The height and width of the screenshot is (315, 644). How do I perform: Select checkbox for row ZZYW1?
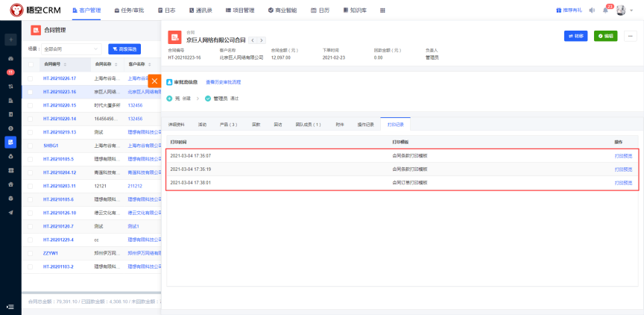[31, 253]
